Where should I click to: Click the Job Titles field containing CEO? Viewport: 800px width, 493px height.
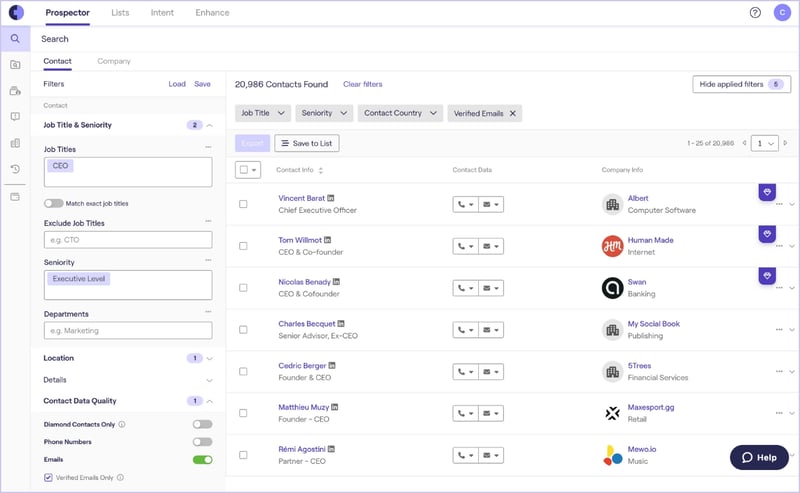[x=128, y=172]
